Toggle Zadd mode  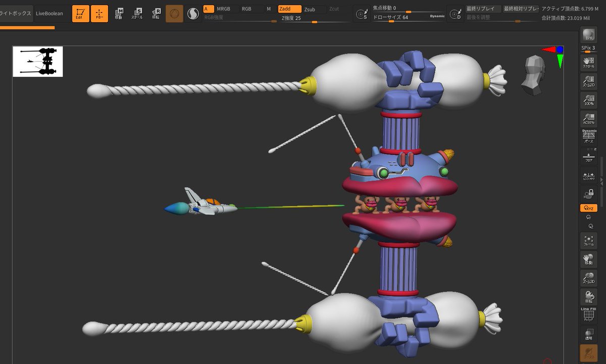click(289, 9)
